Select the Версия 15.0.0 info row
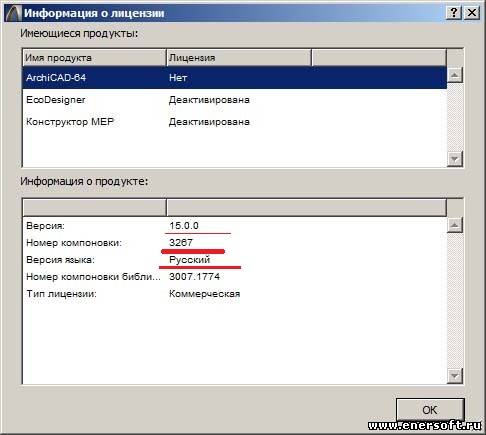This screenshot has height=435, width=486. point(234,226)
